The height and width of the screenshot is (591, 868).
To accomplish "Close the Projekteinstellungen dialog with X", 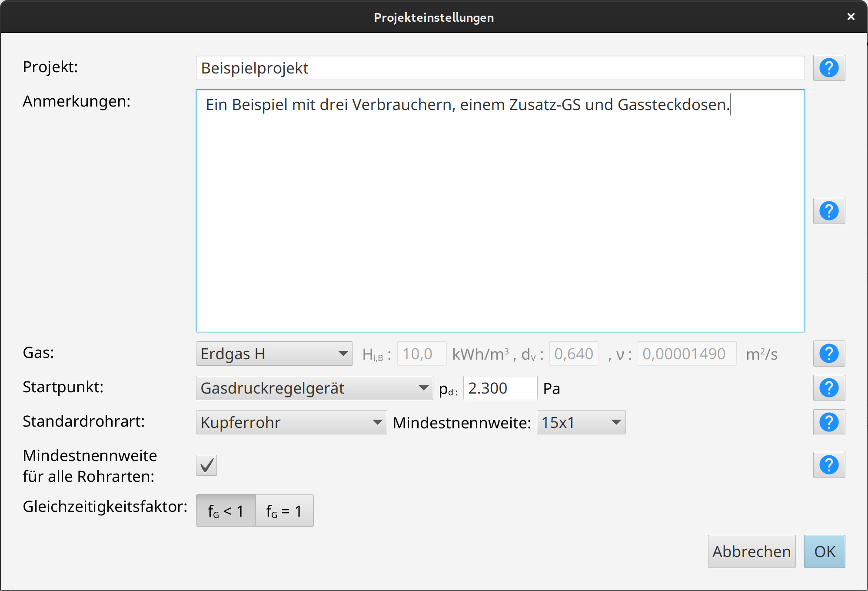I will pos(851,17).
